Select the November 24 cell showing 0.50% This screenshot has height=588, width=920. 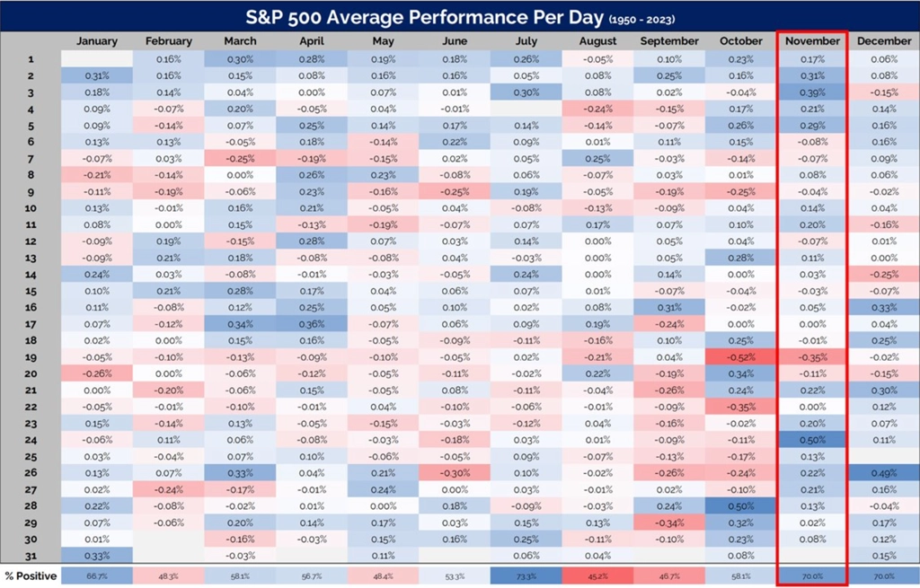click(812, 440)
